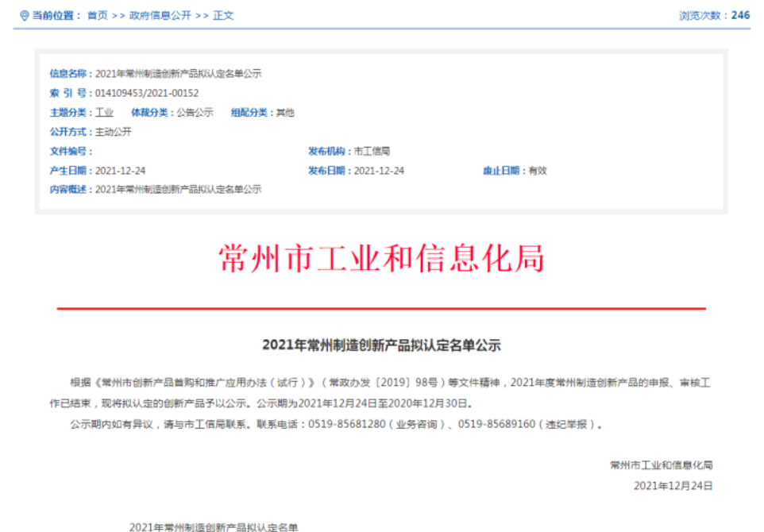764x532 pixels.
Task: Click the 信息名称 value text
Action: click(x=178, y=74)
